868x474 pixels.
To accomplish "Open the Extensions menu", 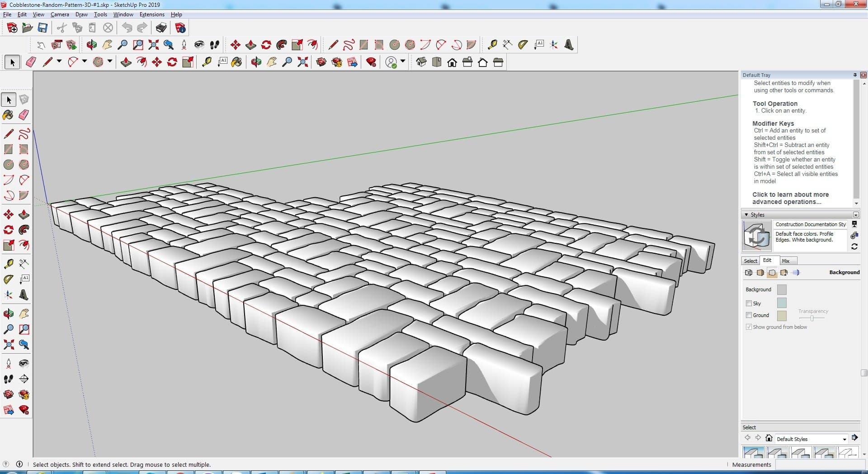I will [152, 14].
